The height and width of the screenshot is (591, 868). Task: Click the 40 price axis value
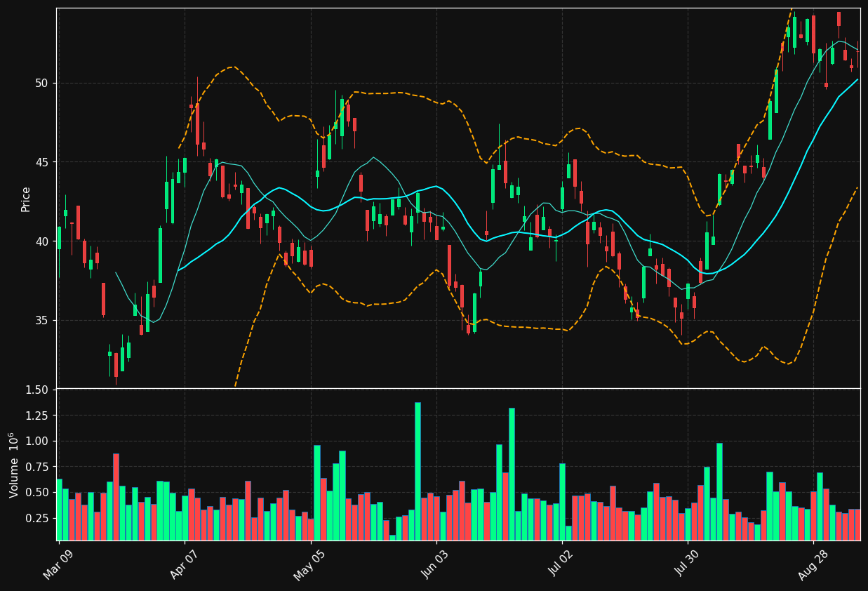41,241
